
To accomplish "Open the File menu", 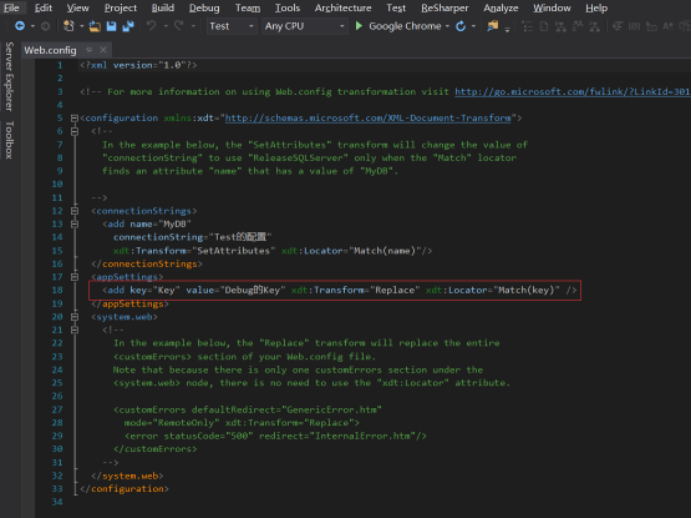I will point(11,8).
